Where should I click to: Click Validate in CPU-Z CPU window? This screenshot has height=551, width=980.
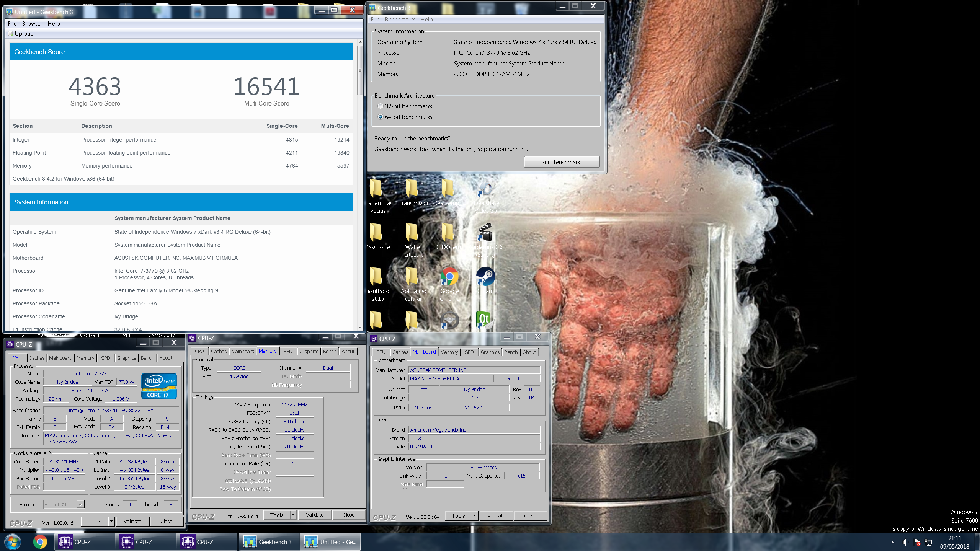tap(132, 521)
